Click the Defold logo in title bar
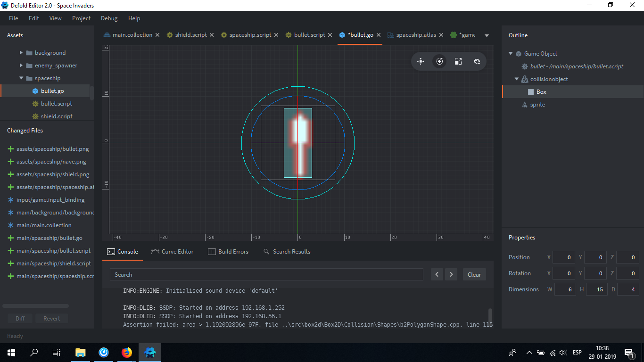The width and height of the screenshot is (644, 362). 5,5
